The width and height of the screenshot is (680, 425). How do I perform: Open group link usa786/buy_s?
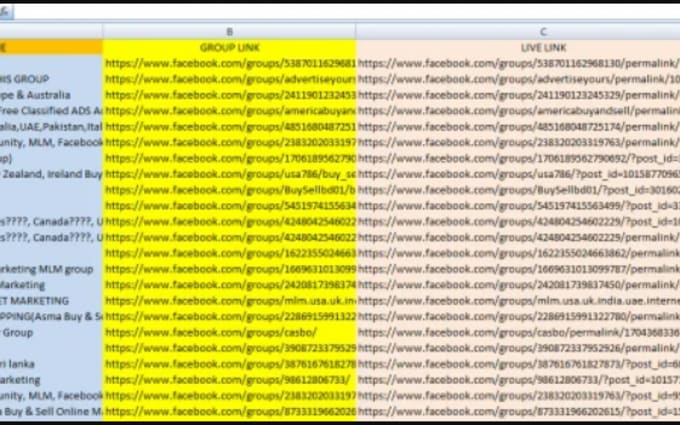coord(229,174)
